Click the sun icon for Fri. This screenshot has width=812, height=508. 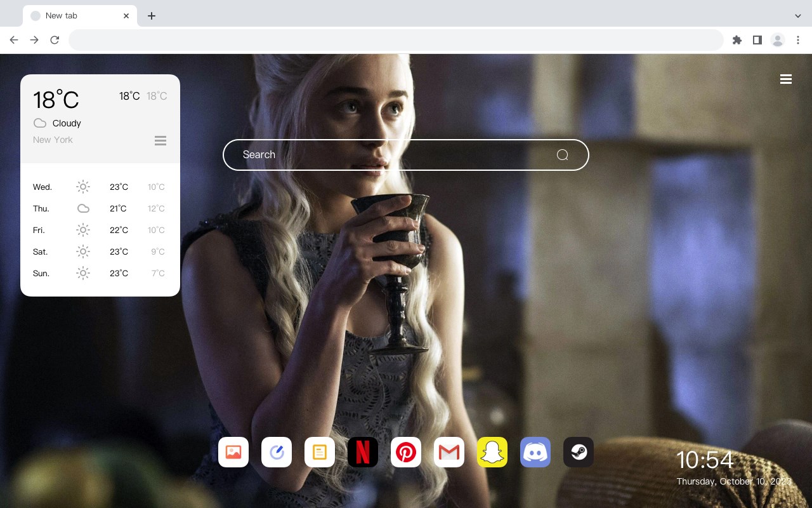[83, 230]
